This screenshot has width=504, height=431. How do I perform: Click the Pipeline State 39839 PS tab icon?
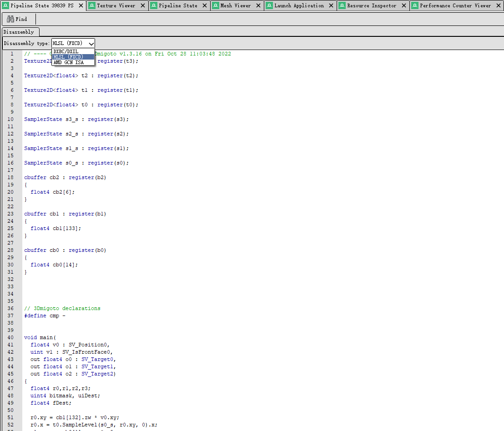[x=5, y=5]
